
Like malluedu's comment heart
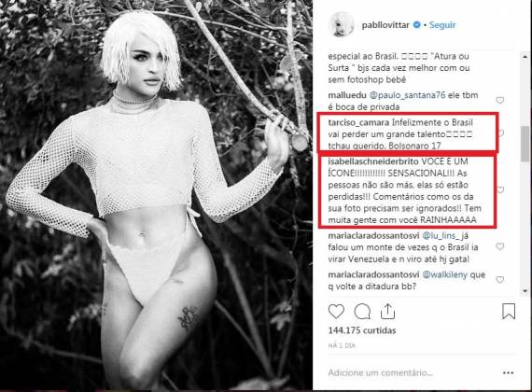pos(499,101)
